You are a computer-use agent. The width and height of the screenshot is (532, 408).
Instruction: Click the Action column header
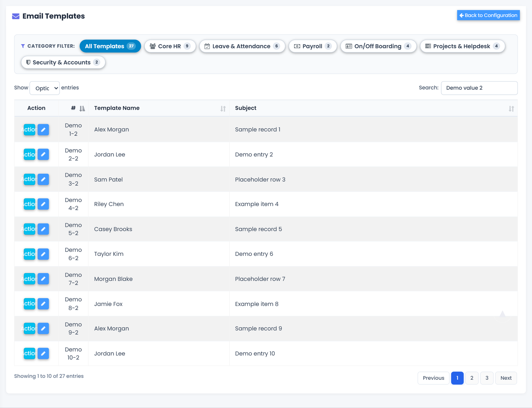(x=36, y=108)
